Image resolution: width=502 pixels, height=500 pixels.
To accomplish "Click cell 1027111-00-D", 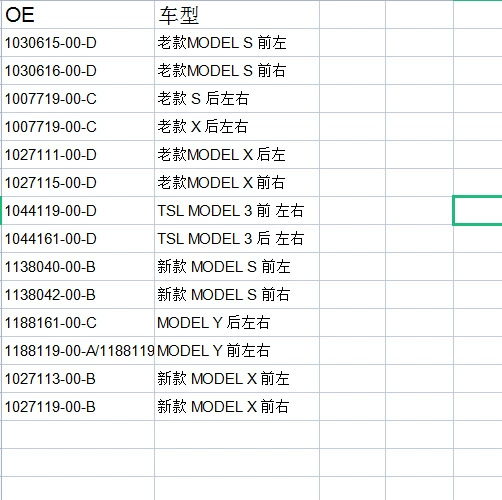I will [78, 155].
